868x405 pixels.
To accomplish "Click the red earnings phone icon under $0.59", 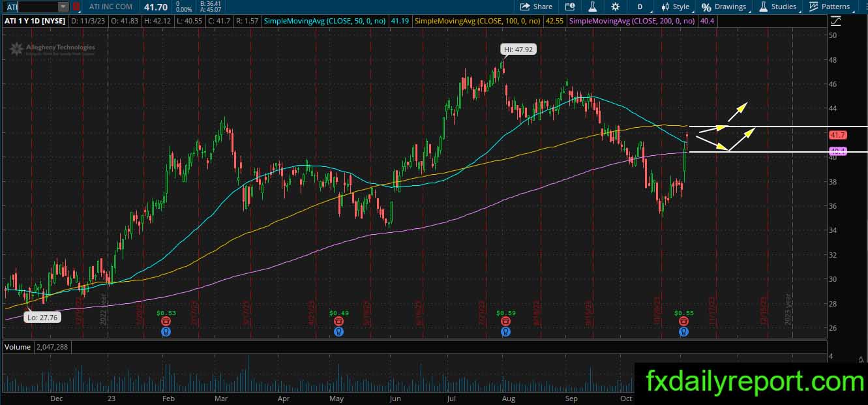I will coord(505,322).
